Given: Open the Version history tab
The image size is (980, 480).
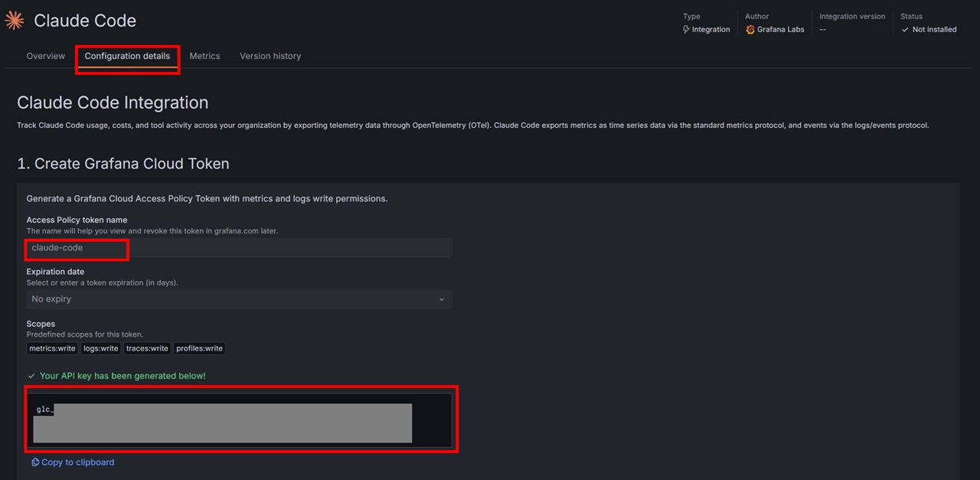Looking at the screenshot, I should point(270,56).
